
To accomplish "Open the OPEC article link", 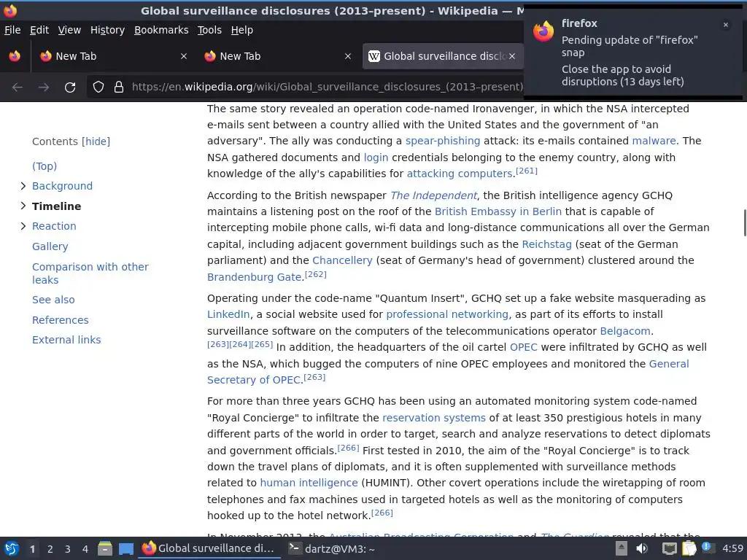I will (523, 347).
